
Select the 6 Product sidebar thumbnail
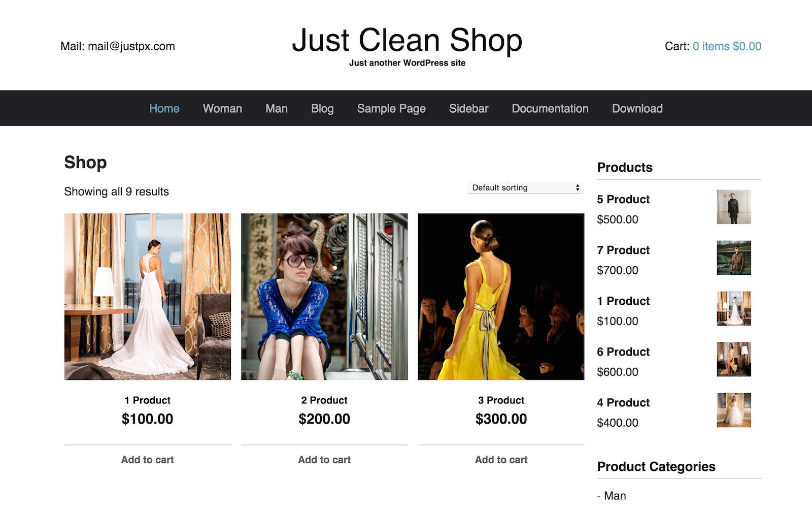point(733,359)
